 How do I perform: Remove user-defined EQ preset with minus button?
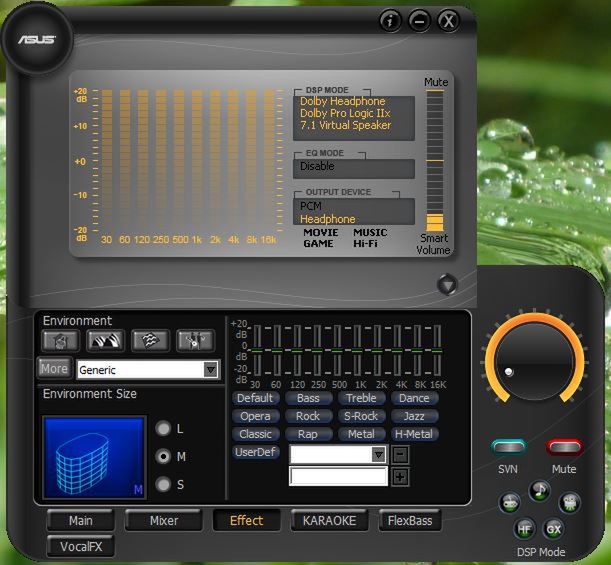400,455
